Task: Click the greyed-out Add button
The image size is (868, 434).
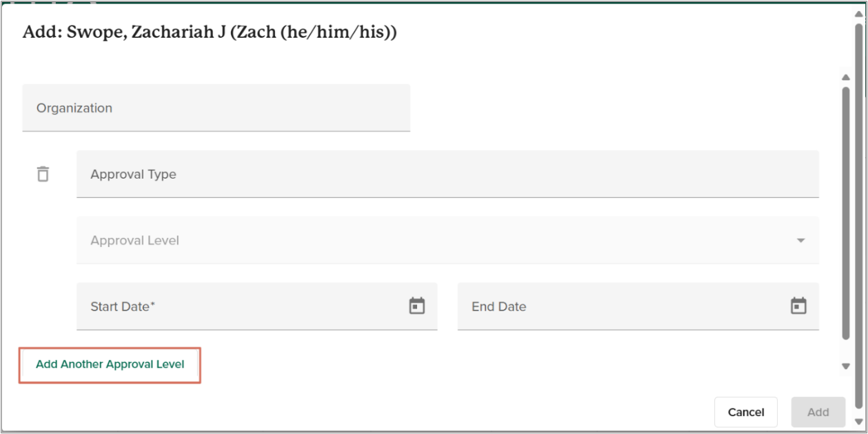Action: [818, 412]
